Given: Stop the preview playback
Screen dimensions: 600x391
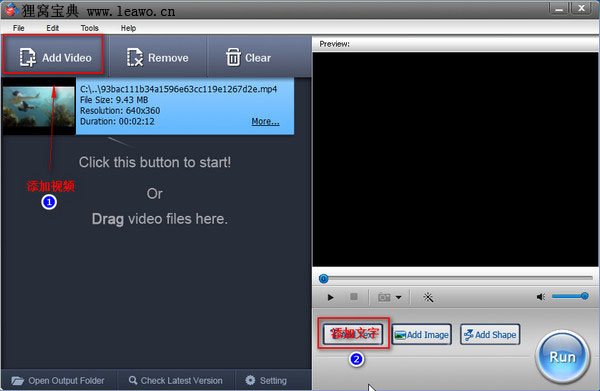Looking at the screenshot, I should [354, 297].
